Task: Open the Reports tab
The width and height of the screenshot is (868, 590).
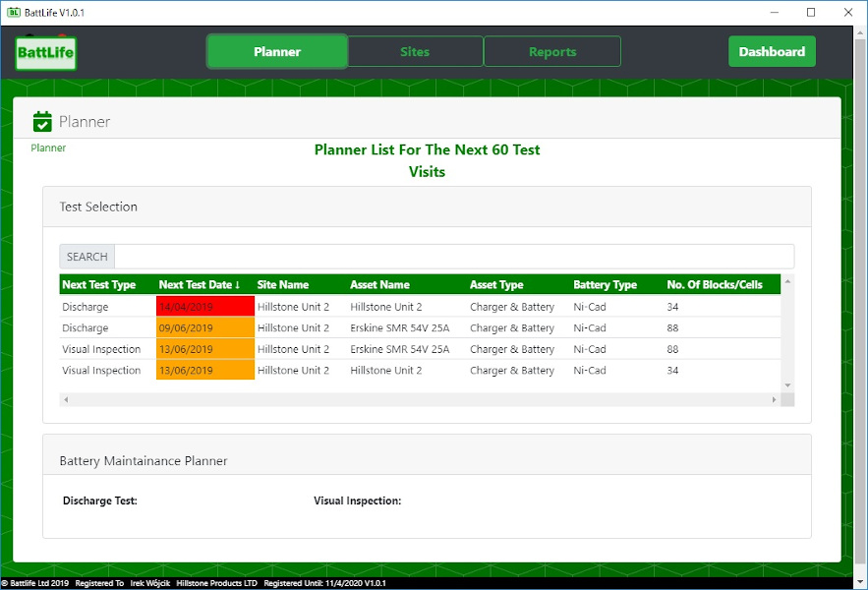Action: click(552, 52)
